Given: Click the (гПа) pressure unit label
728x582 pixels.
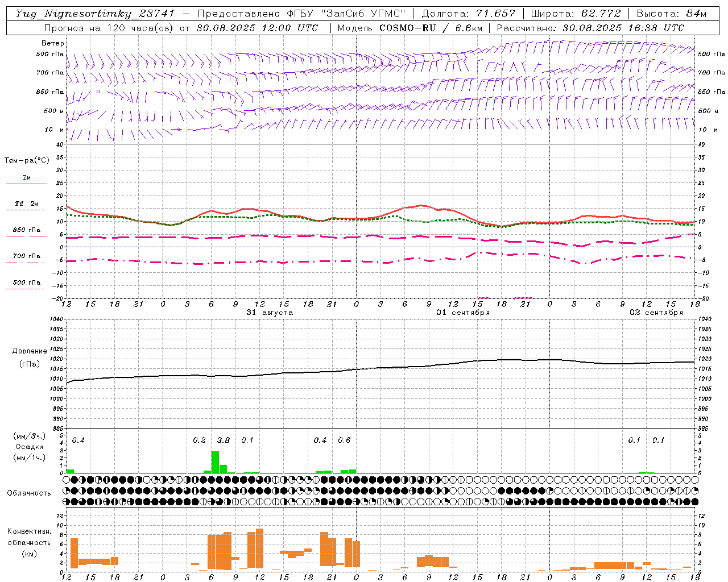Looking at the screenshot, I should [30, 364].
